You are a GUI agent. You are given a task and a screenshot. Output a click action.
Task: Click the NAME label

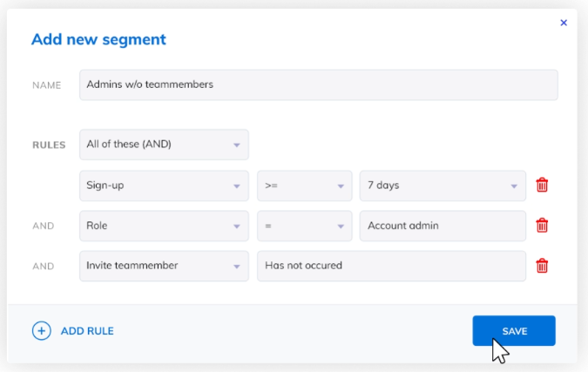pos(45,85)
